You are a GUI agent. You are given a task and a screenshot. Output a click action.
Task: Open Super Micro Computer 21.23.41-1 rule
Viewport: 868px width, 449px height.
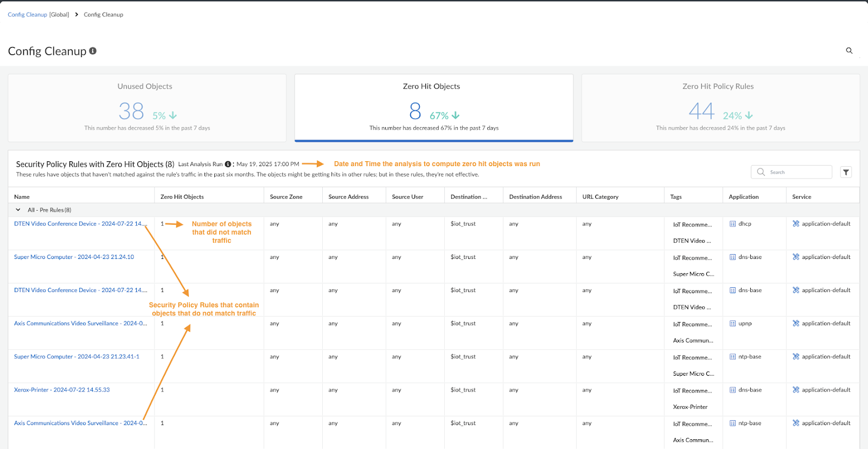[x=76, y=357]
